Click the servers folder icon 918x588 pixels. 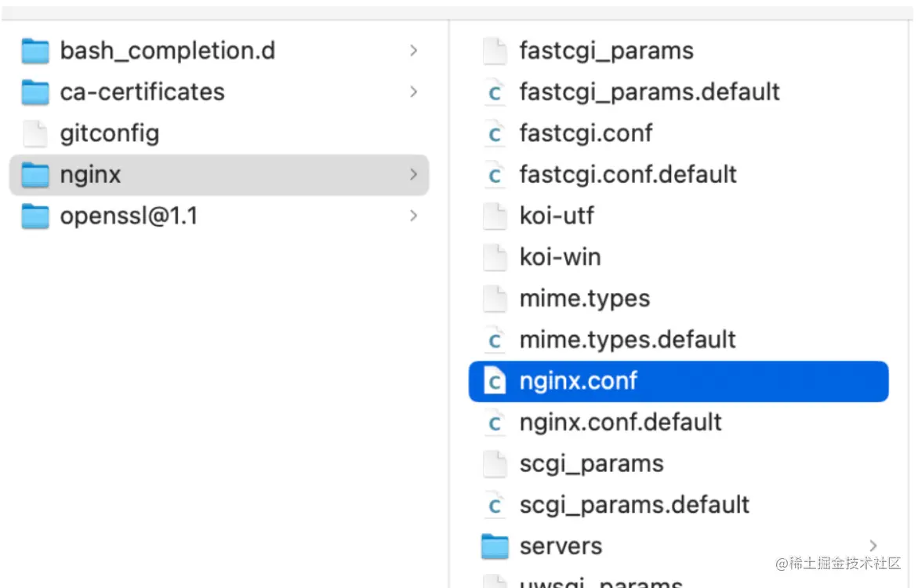(x=495, y=546)
